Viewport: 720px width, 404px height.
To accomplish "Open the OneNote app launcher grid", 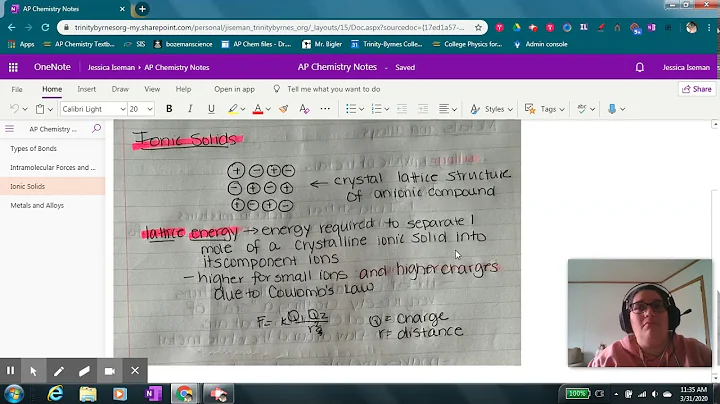I will pos(13,67).
